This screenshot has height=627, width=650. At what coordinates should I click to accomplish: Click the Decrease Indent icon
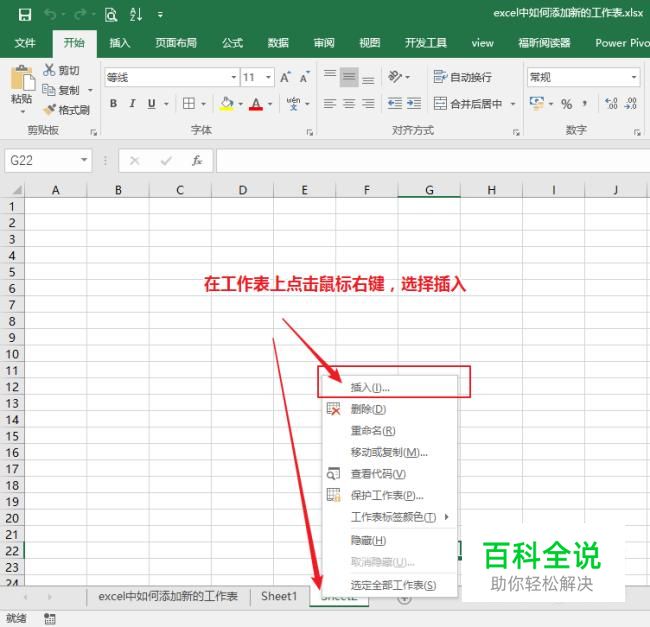coord(395,103)
